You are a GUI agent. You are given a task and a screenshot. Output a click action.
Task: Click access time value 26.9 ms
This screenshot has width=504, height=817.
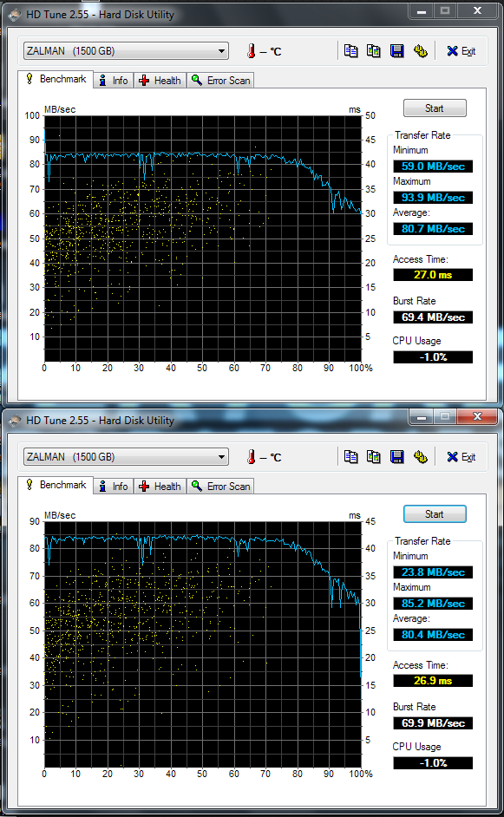coord(433,681)
